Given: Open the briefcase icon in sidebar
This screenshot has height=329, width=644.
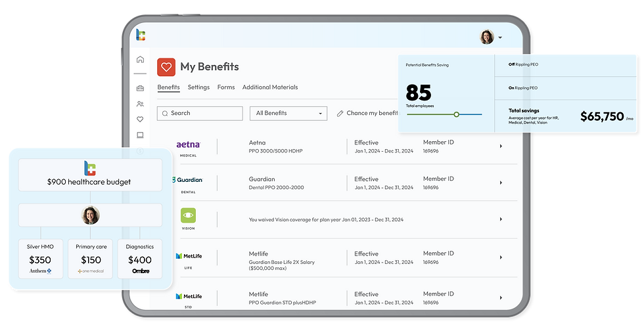Looking at the screenshot, I should tap(140, 88).
